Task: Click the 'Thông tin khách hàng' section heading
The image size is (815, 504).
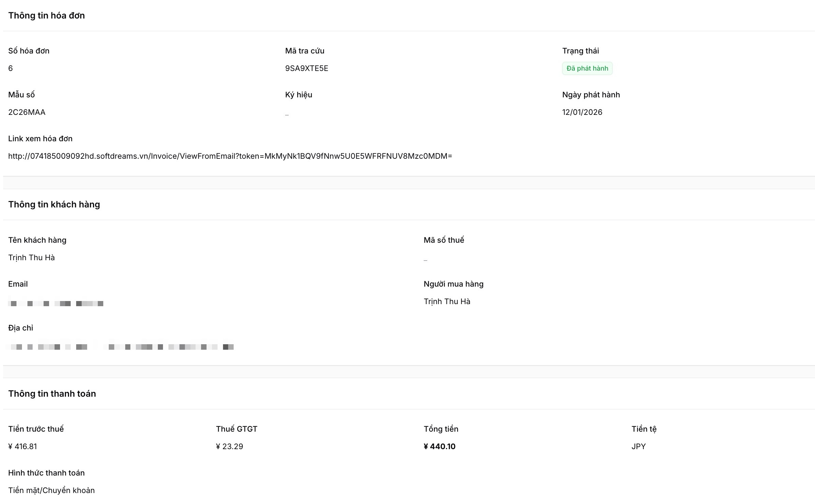Action: coord(54,205)
